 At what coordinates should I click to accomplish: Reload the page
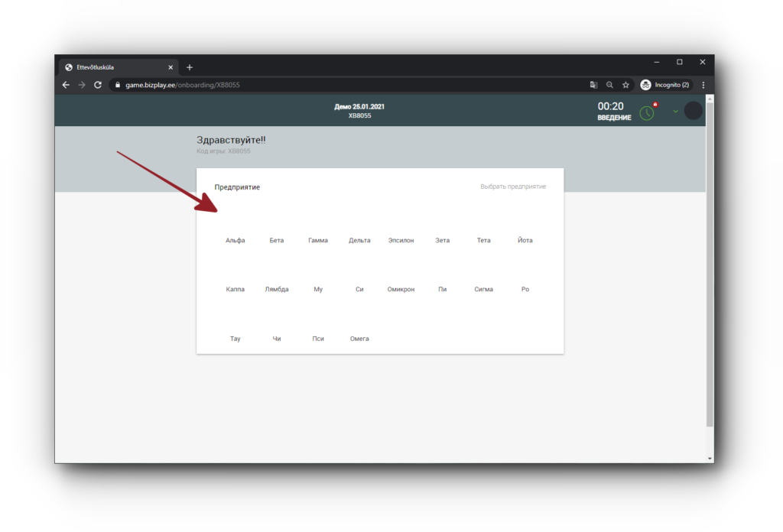pos(98,85)
